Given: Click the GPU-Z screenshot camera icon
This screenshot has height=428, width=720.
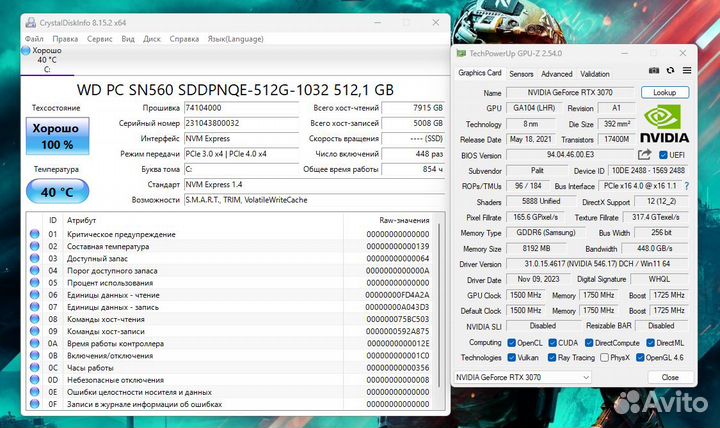Looking at the screenshot, I should (654, 70).
